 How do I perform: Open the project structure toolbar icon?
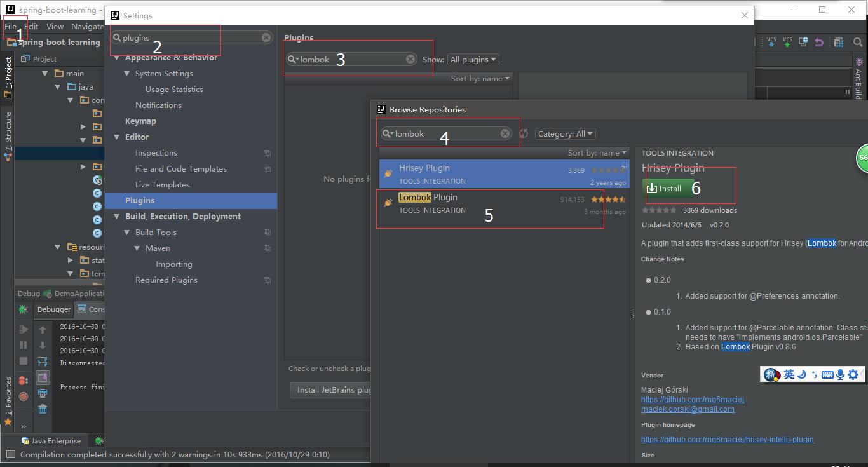pos(839,42)
